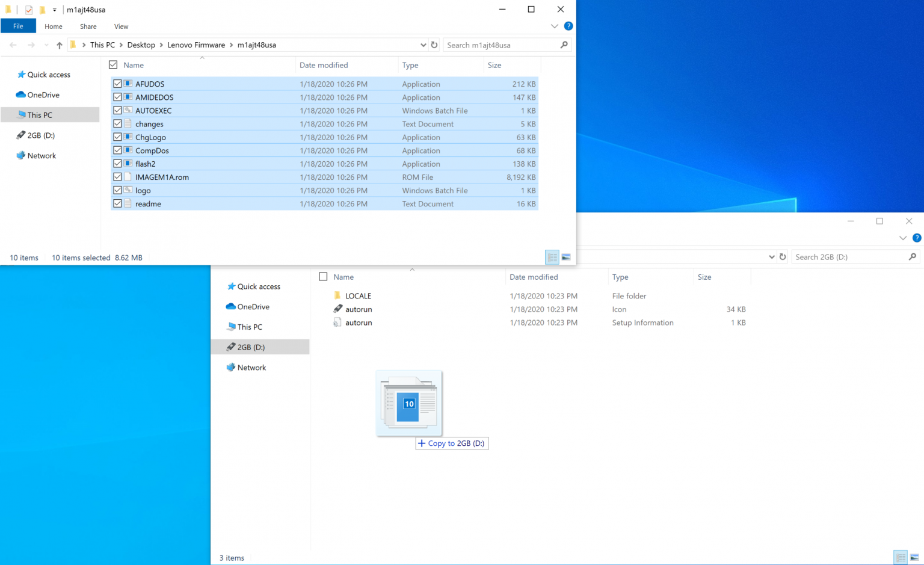The image size is (924, 565).
Task: Click the details view icon in bottom window
Action: pyautogui.click(x=900, y=557)
